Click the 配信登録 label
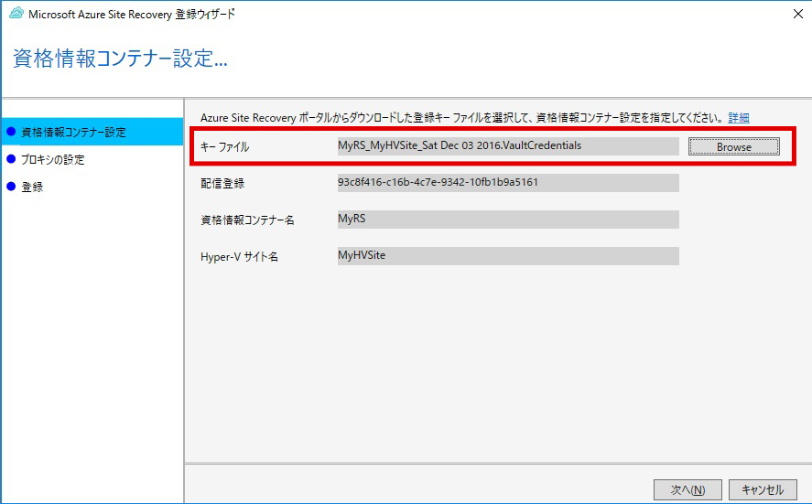 click(222, 183)
